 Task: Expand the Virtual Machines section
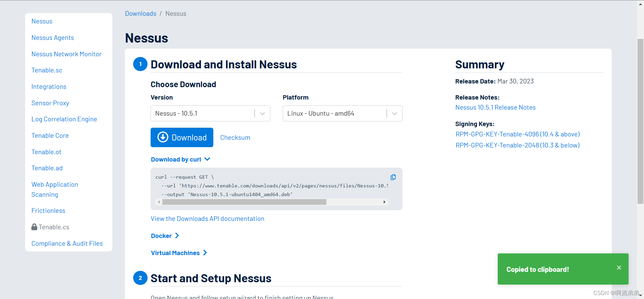(x=179, y=253)
